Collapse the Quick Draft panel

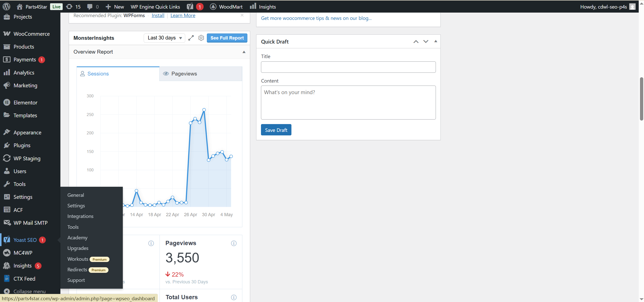click(x=435, y=41)
